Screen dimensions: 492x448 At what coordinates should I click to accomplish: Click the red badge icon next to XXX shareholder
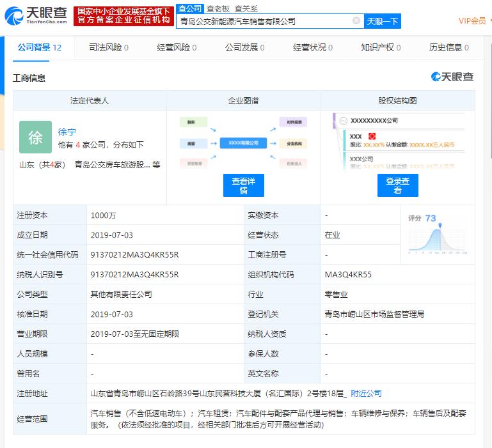tap(372, 136)
